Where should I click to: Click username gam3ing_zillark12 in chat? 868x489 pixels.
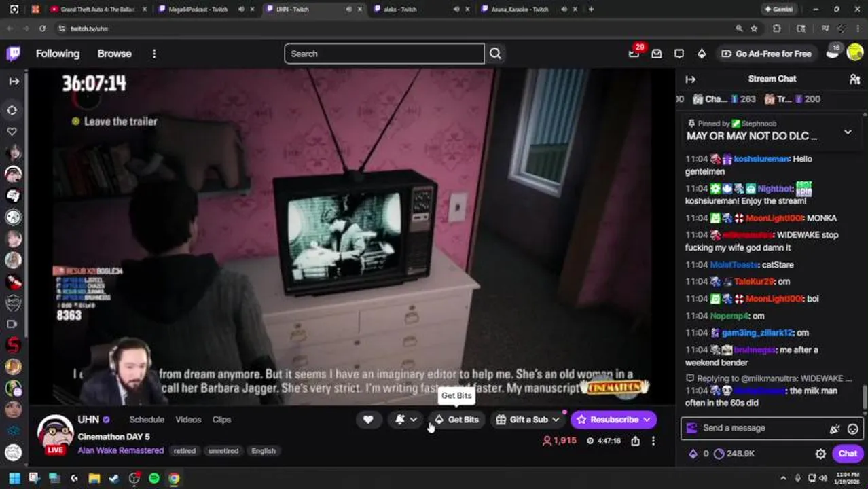(x=757, y=333)
